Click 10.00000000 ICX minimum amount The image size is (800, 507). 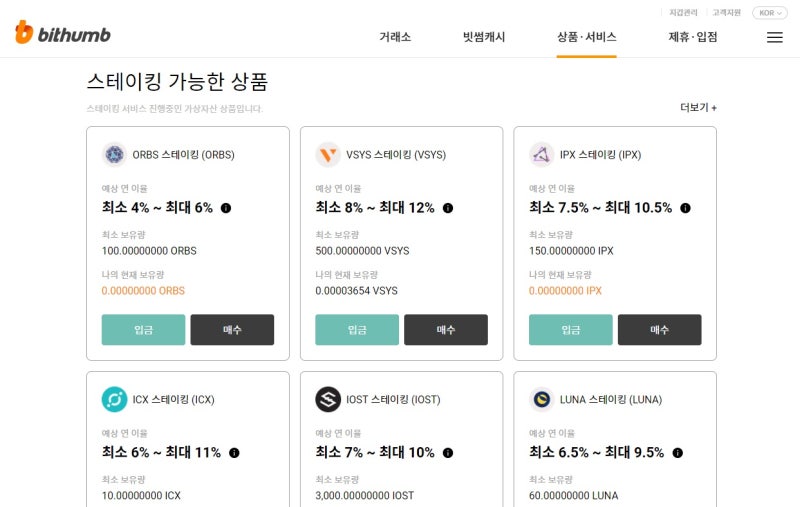click(141, 496)
